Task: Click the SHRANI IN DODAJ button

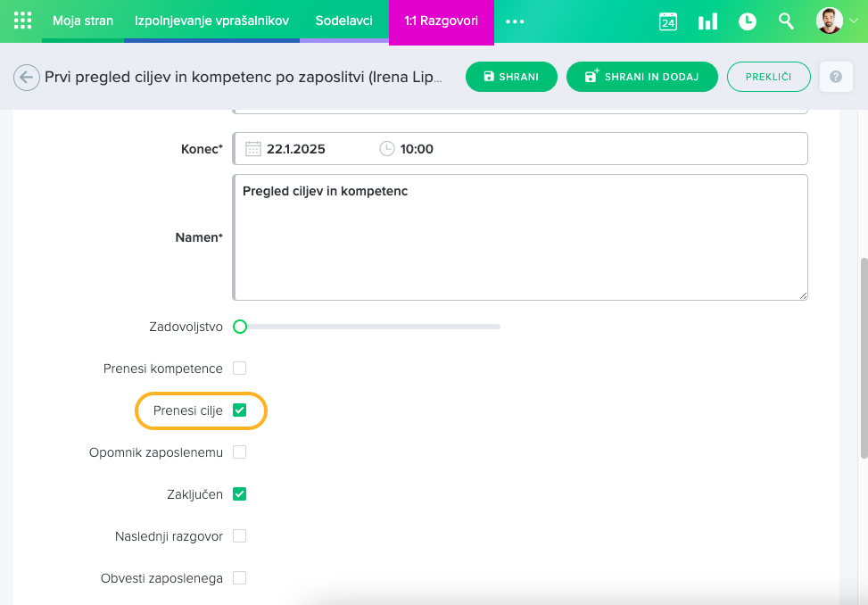Action: [x=642, y=77]
